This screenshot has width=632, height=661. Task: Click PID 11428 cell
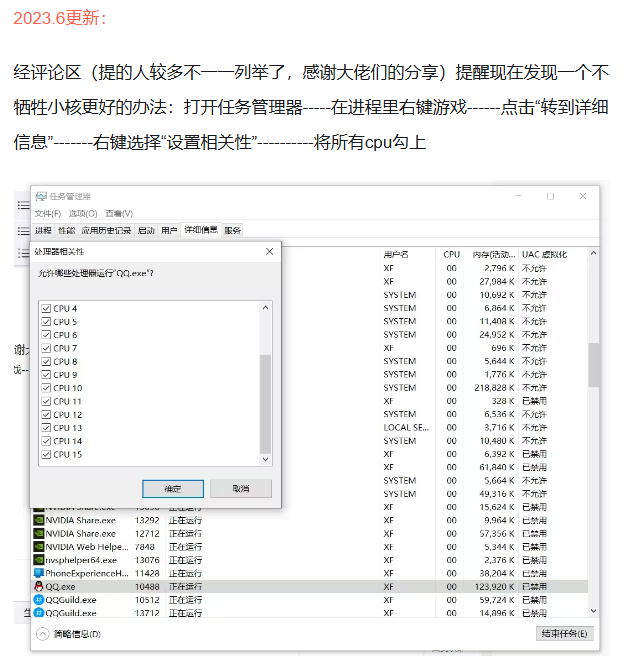[147, 573]
